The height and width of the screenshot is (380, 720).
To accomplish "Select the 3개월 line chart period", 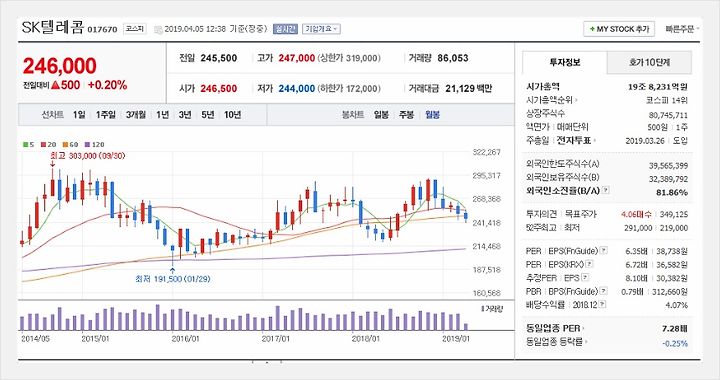I will [x=136, y=115].
